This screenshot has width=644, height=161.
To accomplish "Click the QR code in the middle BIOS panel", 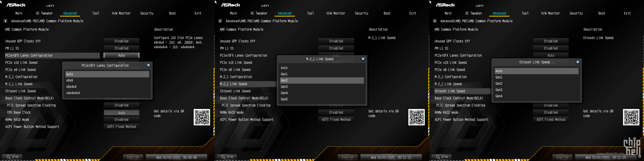I will pyautogui.click(x=417, y=117).
